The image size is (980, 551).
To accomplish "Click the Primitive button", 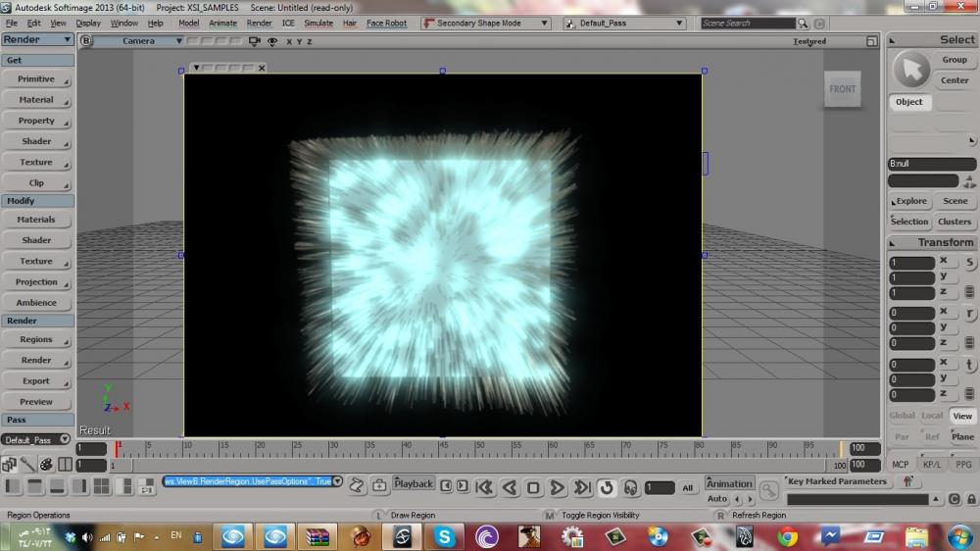I will pos(36,79).
